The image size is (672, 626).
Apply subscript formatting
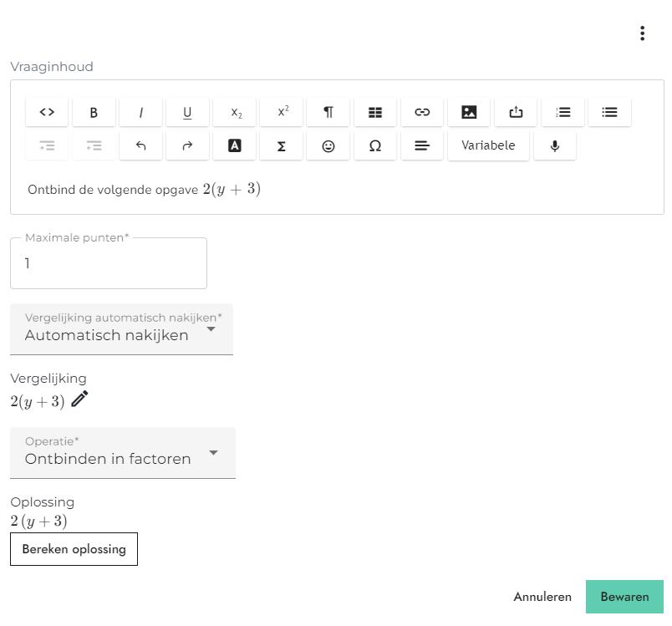click(x=234, y=112)
